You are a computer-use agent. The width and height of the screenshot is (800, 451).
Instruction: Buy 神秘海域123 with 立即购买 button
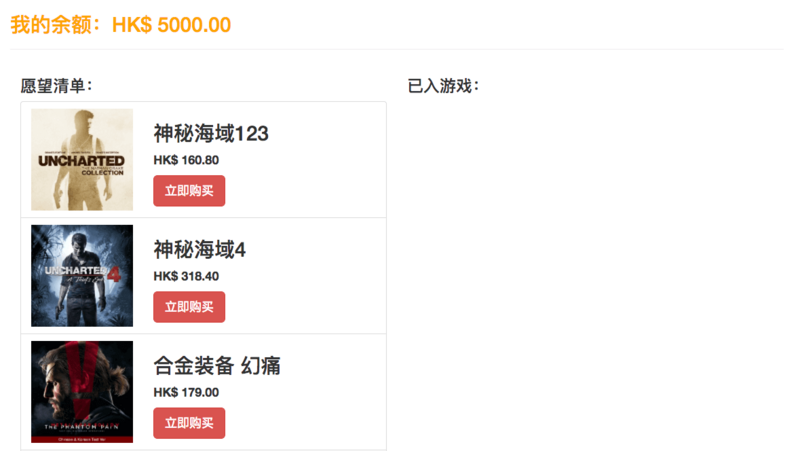tap(189, 191)
